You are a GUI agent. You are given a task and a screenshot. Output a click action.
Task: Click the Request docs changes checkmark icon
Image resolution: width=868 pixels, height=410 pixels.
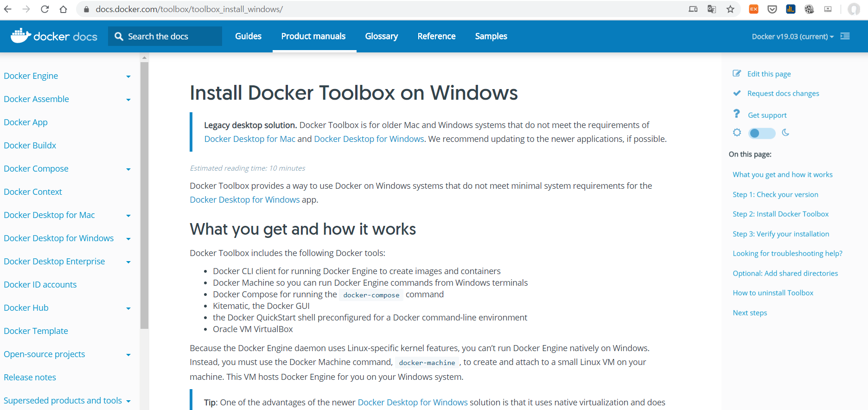coord(737,93)
